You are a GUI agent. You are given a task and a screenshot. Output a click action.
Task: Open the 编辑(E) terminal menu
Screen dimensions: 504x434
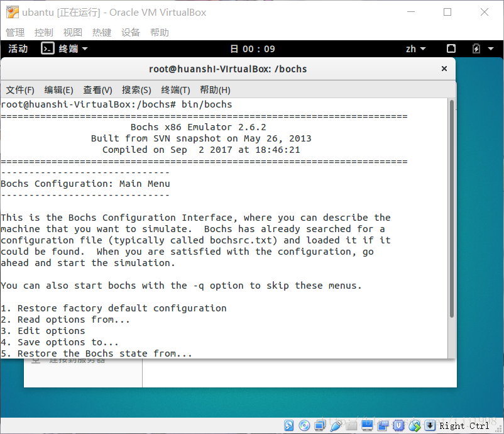pos(59,90)
